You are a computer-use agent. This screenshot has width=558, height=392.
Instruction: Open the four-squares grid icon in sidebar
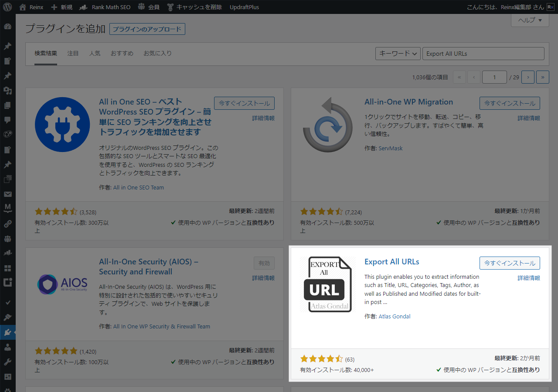point(7,268)
